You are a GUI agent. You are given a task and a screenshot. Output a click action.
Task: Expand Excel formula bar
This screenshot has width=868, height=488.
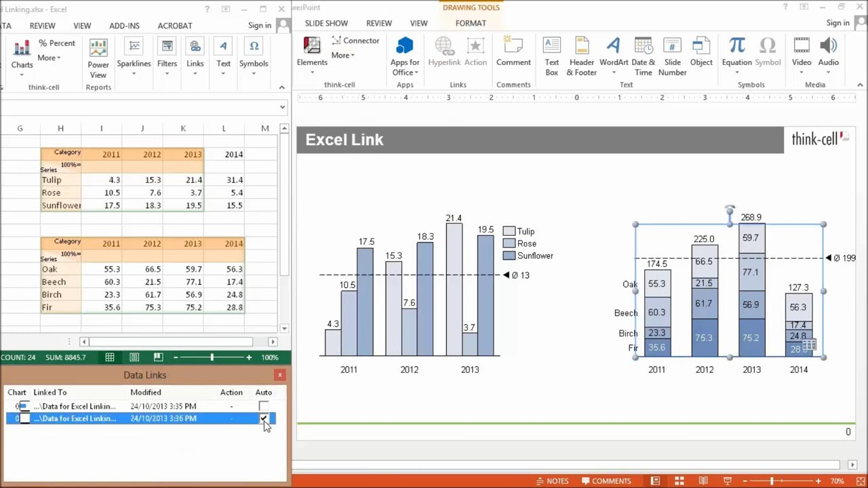282,107
